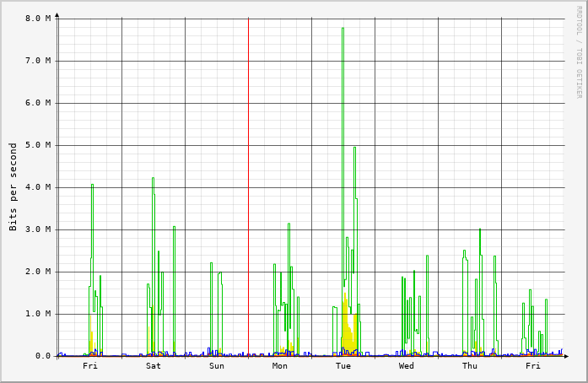The height and width of the screenshot is (383, 588).
Task: Click the 4.0 M axis label
Action: [38, 187]
